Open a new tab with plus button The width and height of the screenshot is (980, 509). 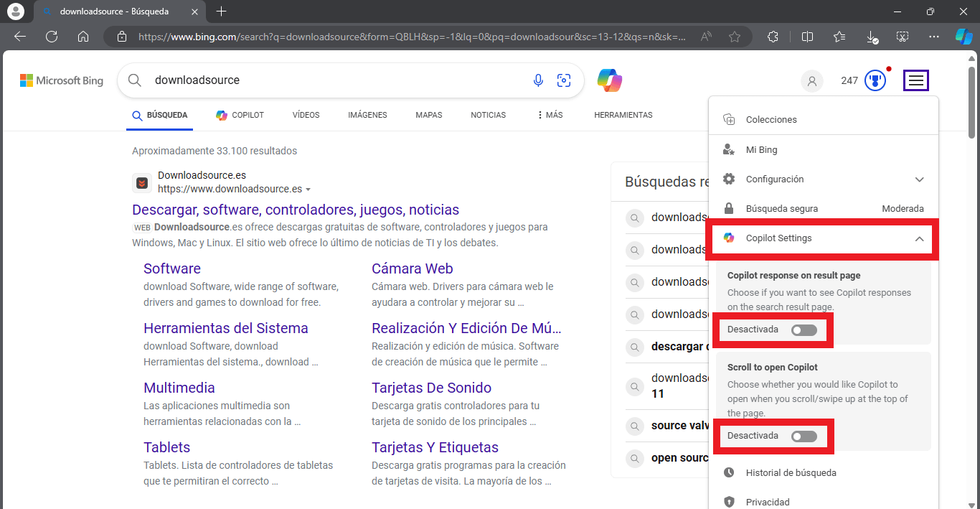click(x=221, y=11)
